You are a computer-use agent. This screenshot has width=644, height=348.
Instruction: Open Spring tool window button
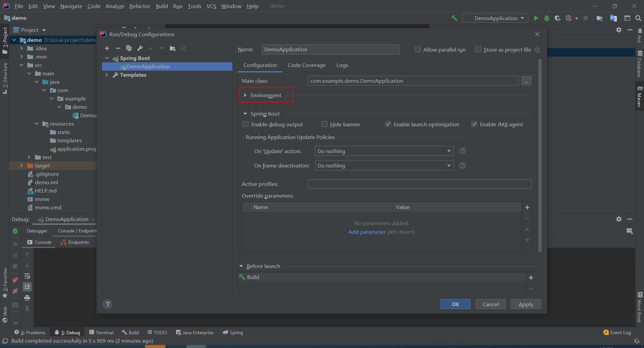click(x=233, y=333)
